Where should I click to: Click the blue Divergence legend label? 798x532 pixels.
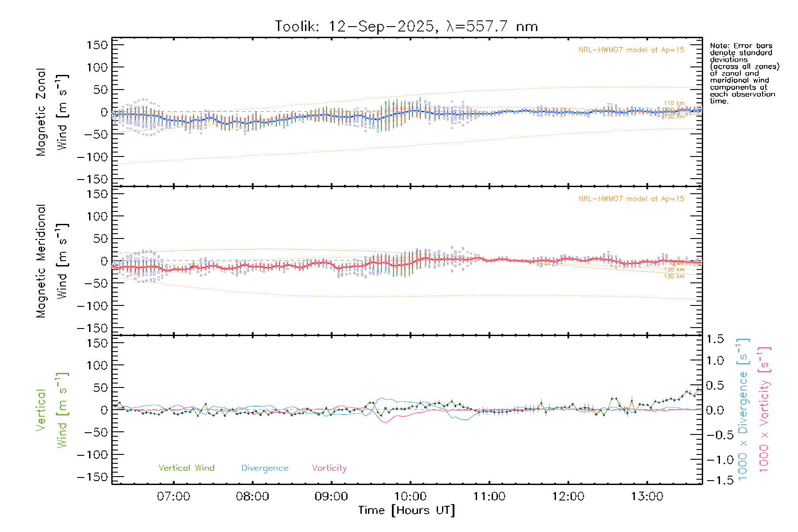tap(265, 468)
